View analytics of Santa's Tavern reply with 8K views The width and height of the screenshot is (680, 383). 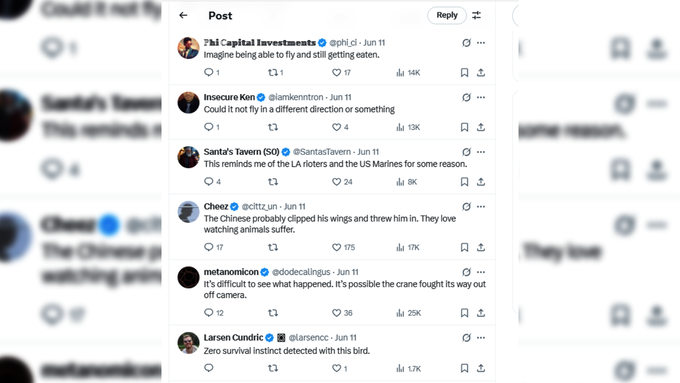(406, 182)
